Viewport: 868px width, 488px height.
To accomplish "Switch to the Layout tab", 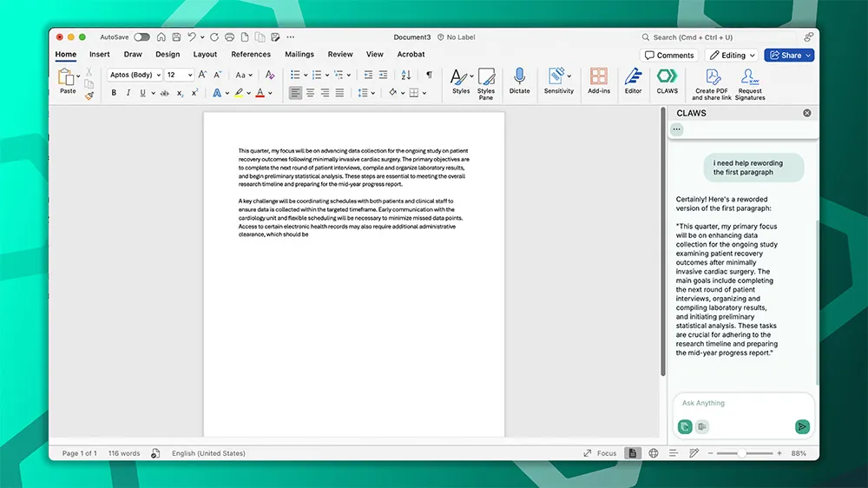I will tap(205, 55).
